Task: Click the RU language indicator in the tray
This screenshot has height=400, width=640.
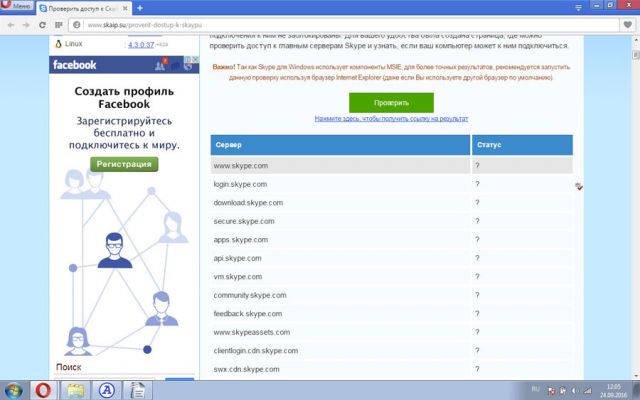Action: click(x=535, y=389)
